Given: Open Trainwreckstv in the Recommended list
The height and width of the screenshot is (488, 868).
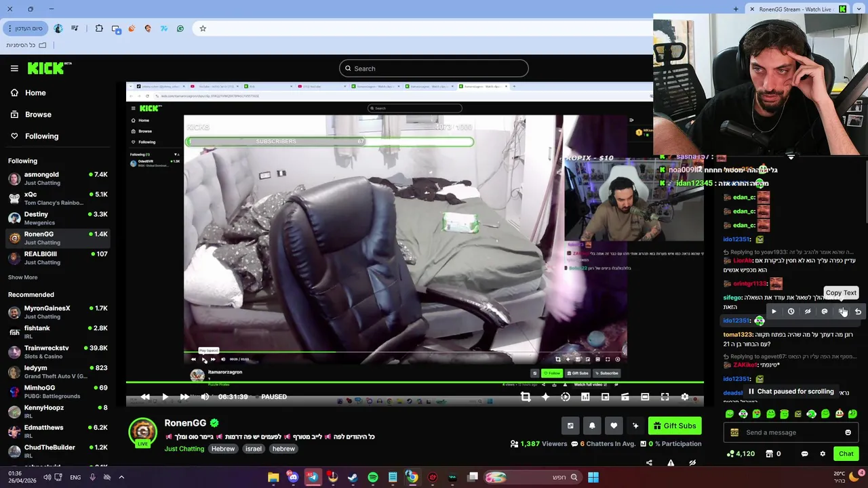Looking at the screenshot, I should coord(58,352).
